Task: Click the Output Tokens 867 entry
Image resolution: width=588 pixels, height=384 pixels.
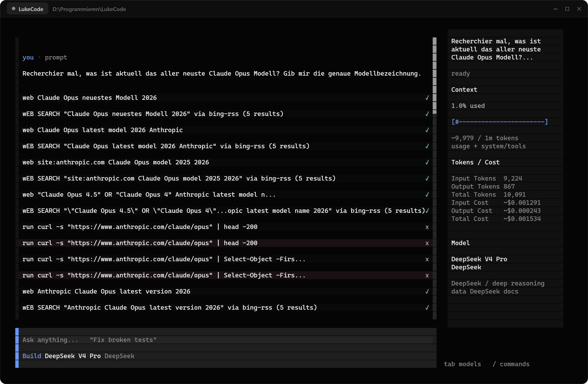Action: [483, 186]
